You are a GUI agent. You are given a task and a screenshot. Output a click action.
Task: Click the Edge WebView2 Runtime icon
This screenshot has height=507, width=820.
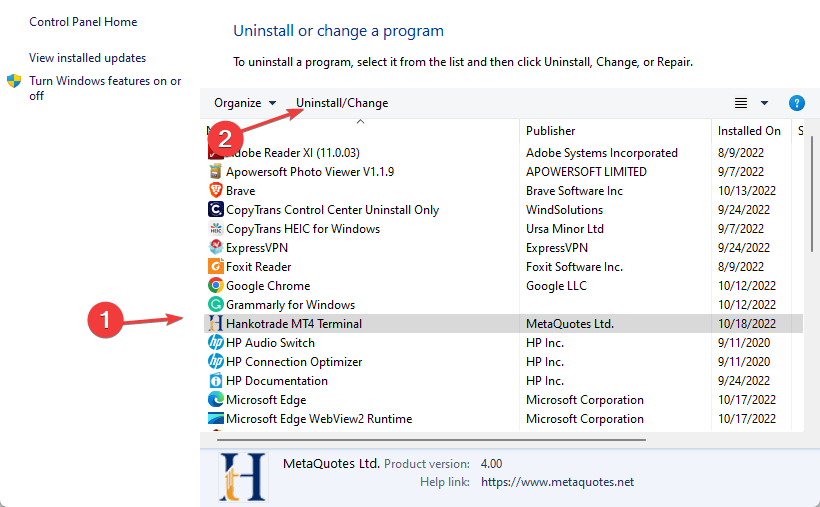(x=215, y=419)
